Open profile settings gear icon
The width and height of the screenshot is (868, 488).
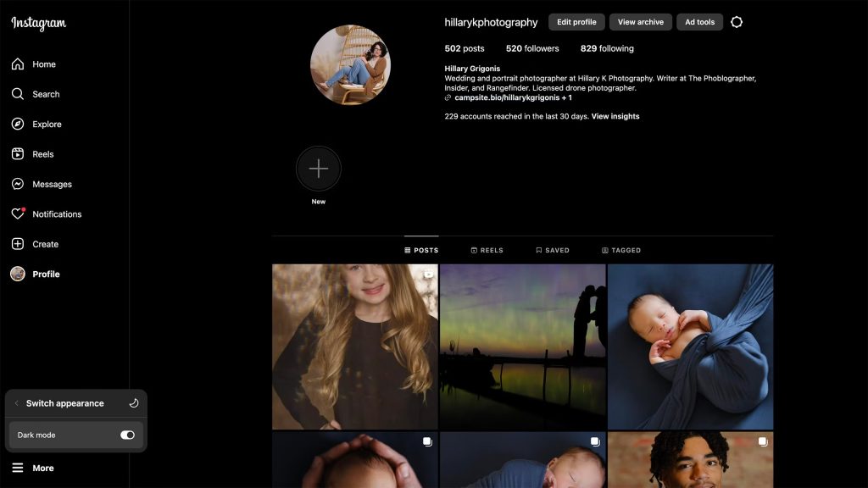[x=737, y=22]
